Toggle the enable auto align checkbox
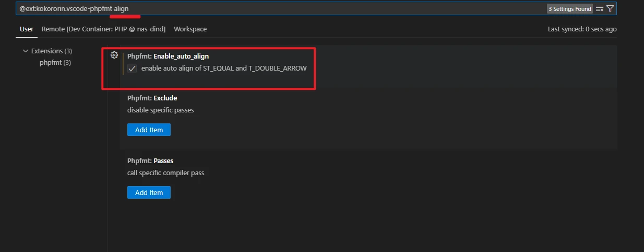The height and width of the screenshot is (252, 644). [x=132, y=68]
